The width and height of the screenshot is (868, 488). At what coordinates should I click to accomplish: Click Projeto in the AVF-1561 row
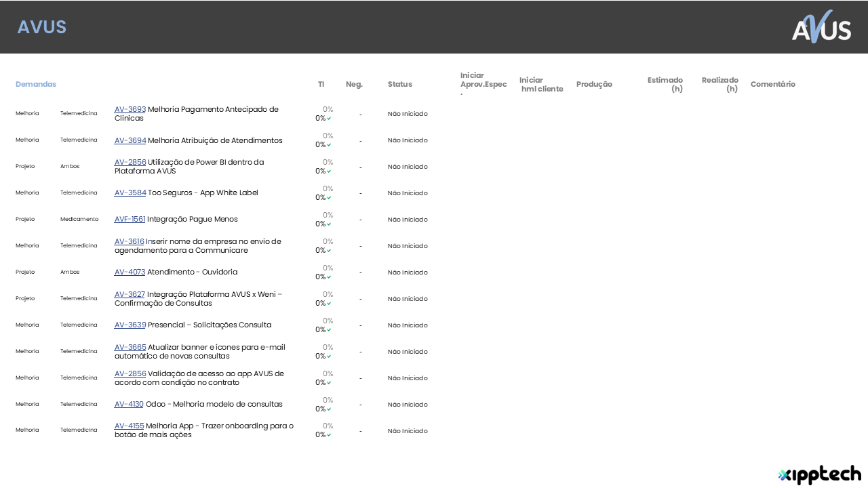coord(25,219)
